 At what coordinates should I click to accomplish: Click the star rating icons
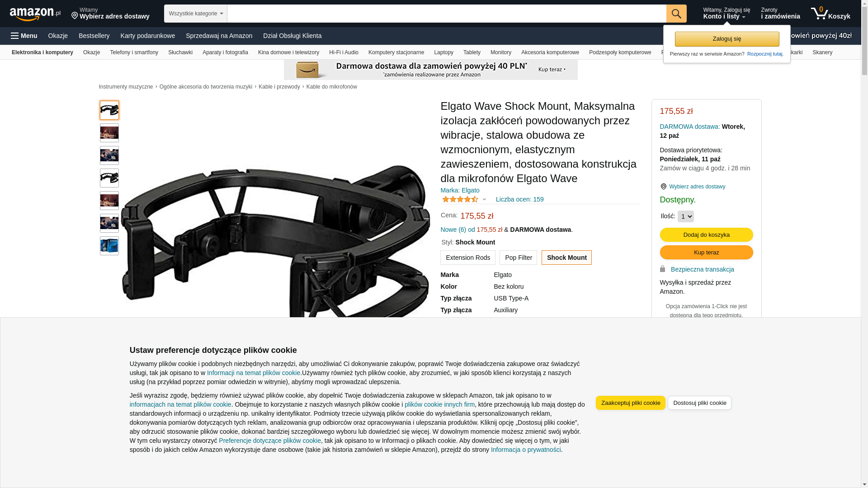[x=460, y=199]
